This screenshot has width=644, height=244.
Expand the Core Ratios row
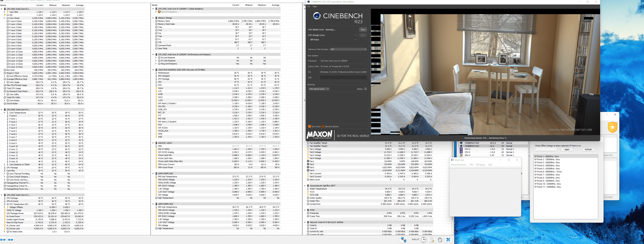point(4,100)
